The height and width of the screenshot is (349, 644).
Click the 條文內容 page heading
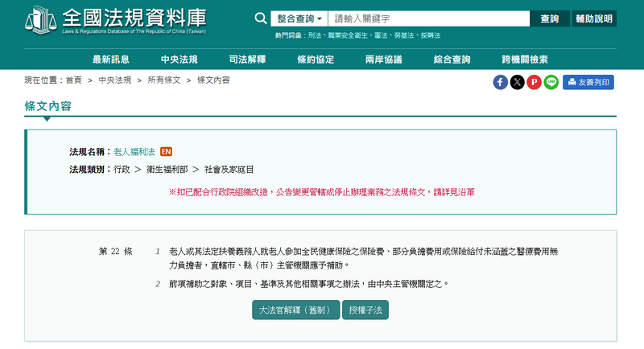coord(47,106)
